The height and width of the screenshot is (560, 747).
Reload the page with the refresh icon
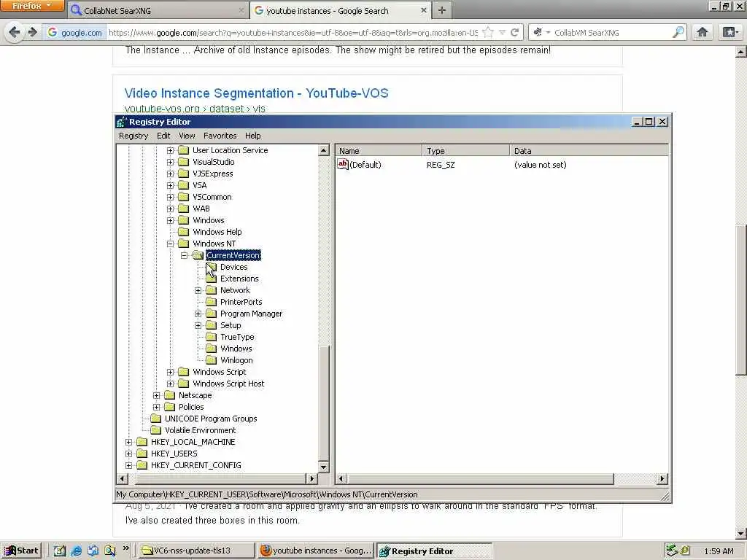[514, 32]
